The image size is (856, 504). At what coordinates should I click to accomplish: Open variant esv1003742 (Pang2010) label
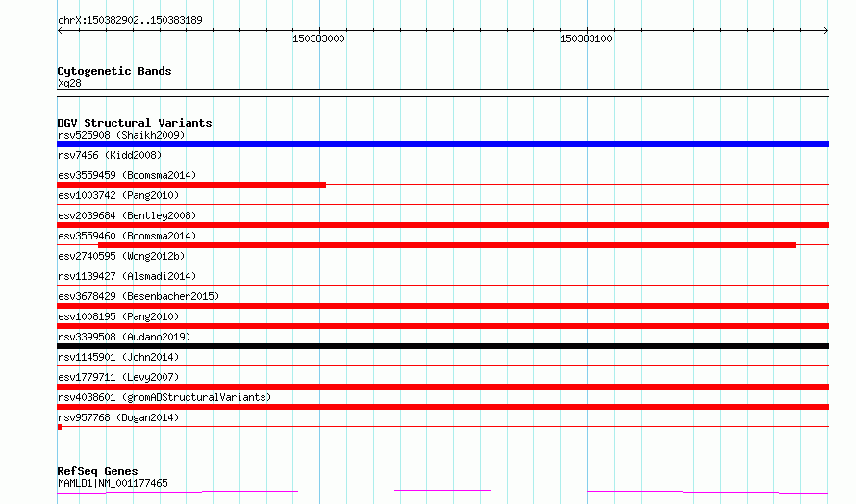pos(118,195)
